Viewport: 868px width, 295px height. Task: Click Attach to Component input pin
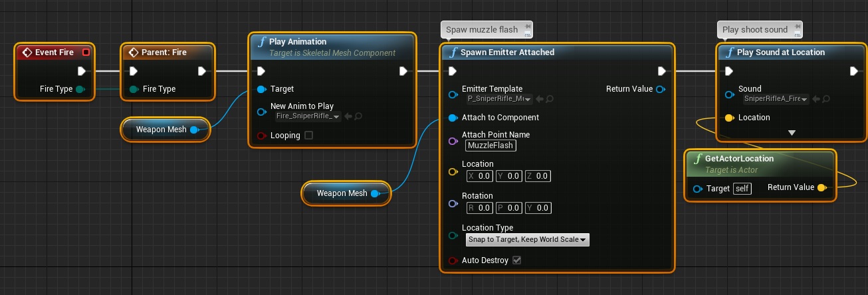click(x=453, y=118)
